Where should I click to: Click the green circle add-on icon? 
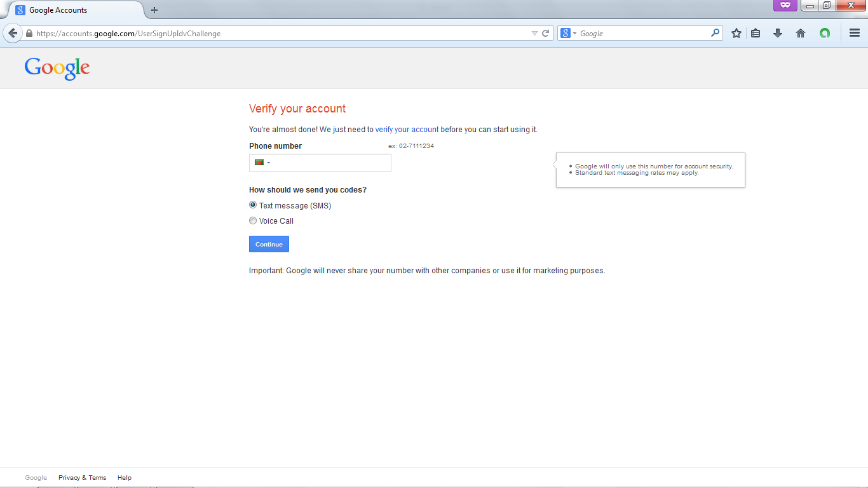click(825, 33)
